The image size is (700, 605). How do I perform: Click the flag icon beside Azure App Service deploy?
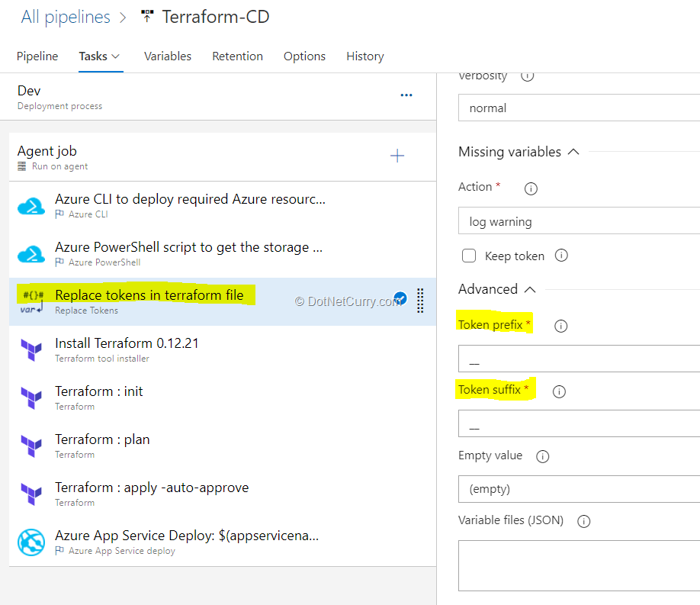point(59,551)
